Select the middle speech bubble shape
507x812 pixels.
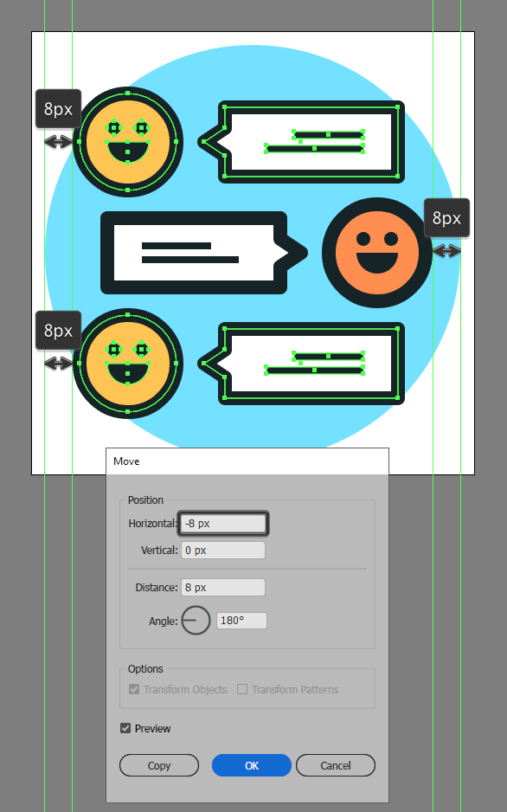point(204,253)
